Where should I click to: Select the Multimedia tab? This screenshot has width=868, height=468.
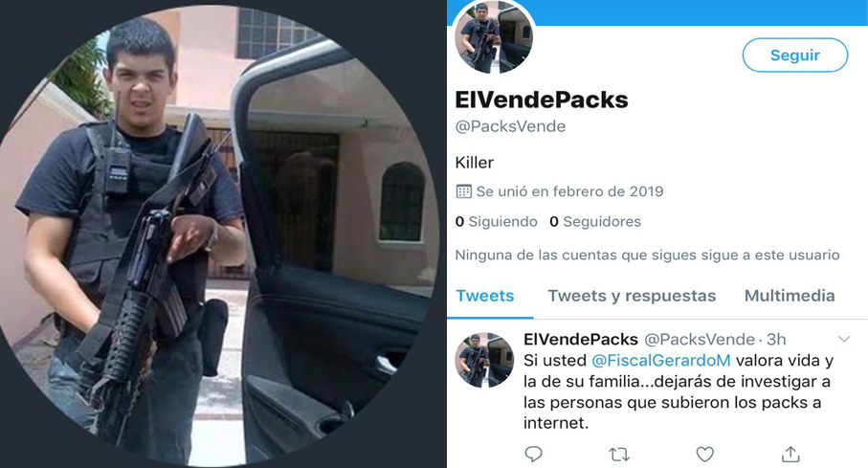(x=790, y=296)
